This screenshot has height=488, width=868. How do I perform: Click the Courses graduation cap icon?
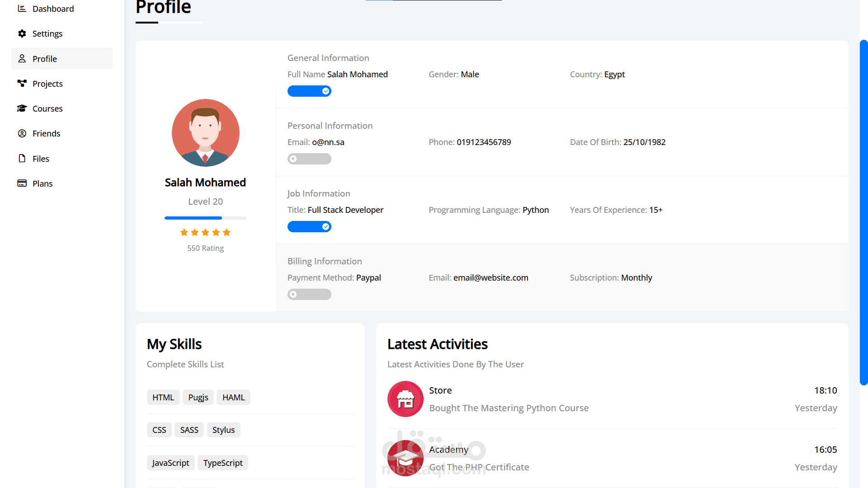(x=22, y=108)
